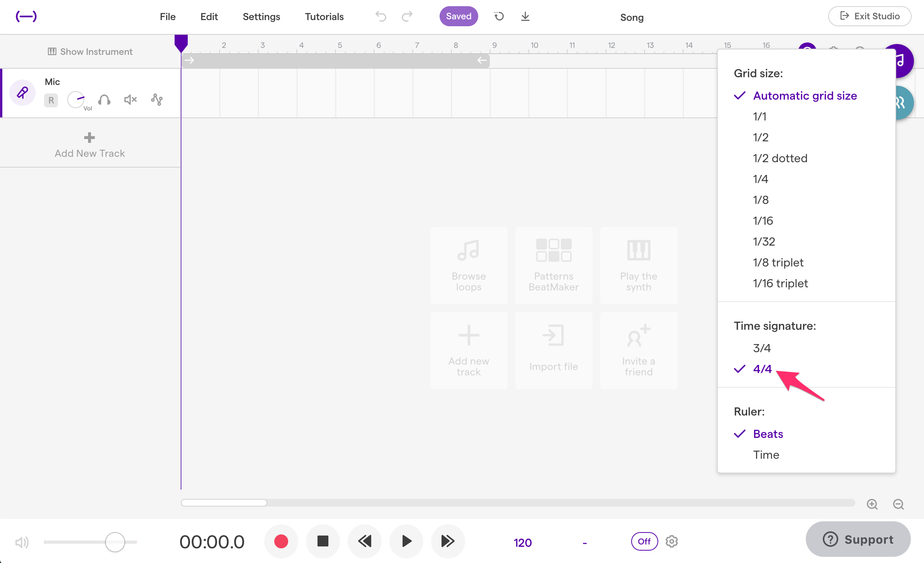The height and width of the screenshot is (563, 924).
Task: Enable headphone monitoring on the Mic track
Action: [x=104, y=100]
